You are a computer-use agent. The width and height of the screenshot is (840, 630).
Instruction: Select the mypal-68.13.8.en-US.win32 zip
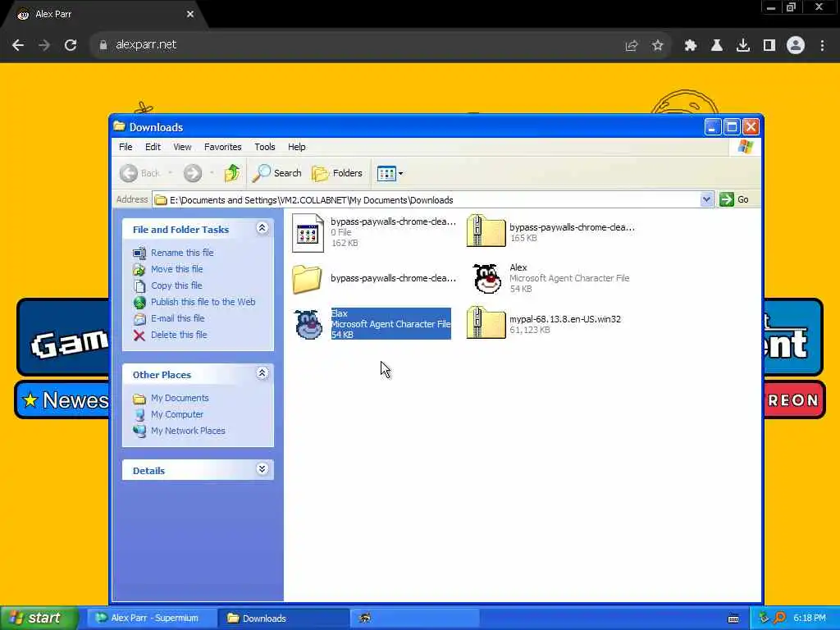[486, 322]
